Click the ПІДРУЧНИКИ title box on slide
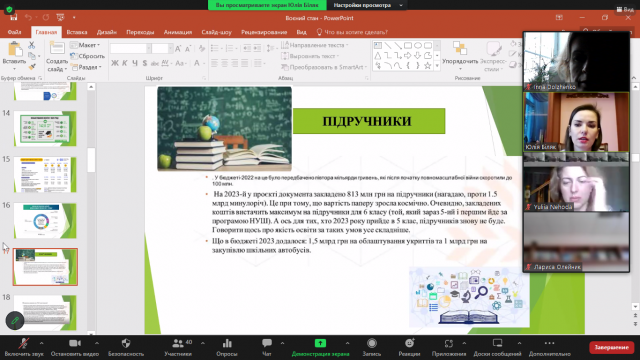640x360 pixels. coord(369,121)
